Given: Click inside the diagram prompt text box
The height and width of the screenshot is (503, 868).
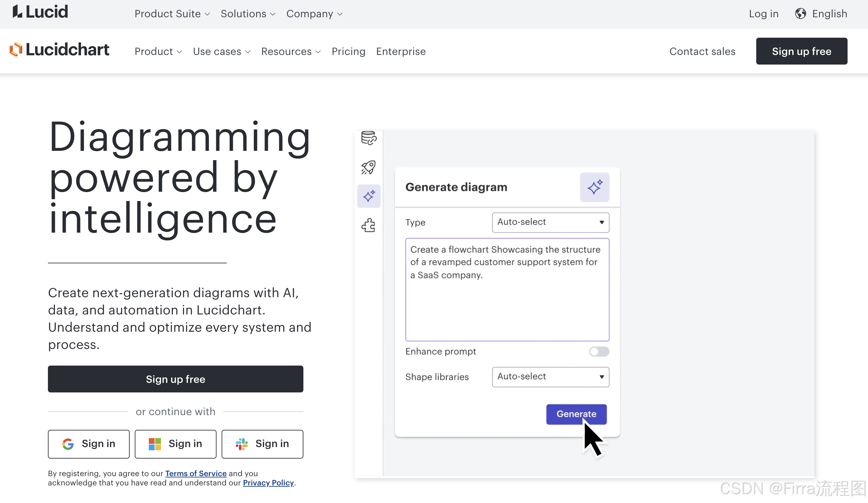Looking at the screenshot, I should [x=507, y=303].
